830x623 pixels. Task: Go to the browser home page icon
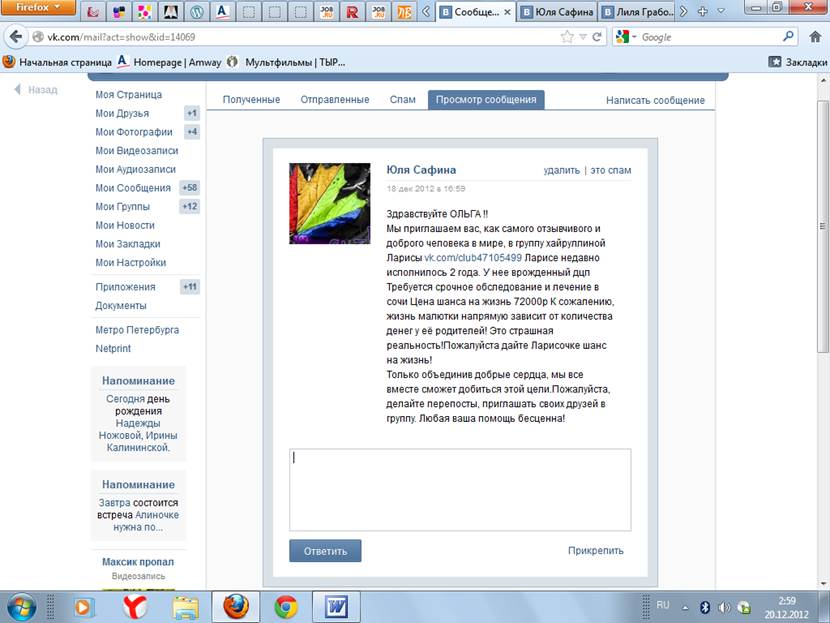click(x=815, y=37)
